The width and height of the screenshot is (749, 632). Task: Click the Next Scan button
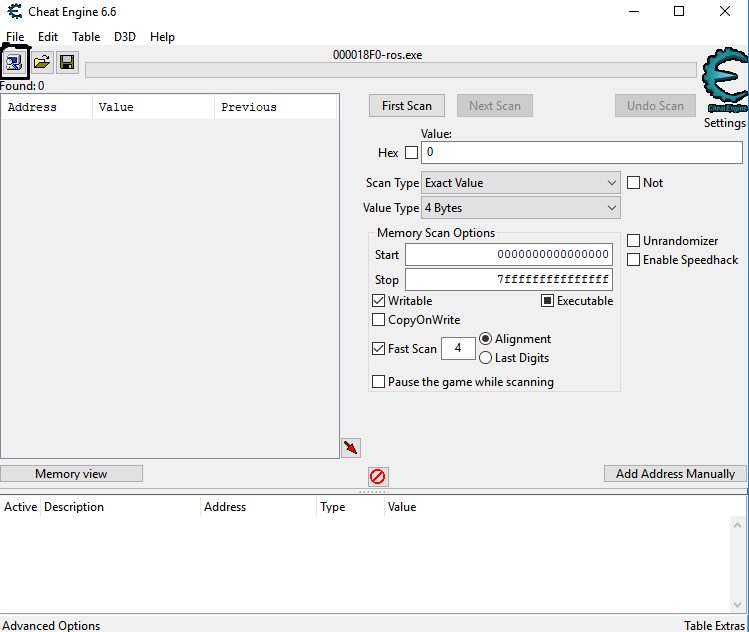tap(495, 106)
